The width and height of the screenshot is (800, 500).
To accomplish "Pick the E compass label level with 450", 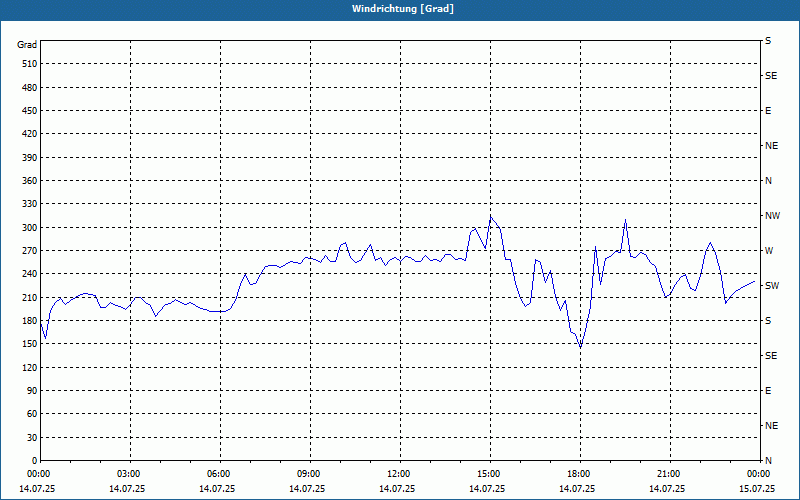I will [x=768, y=111].
